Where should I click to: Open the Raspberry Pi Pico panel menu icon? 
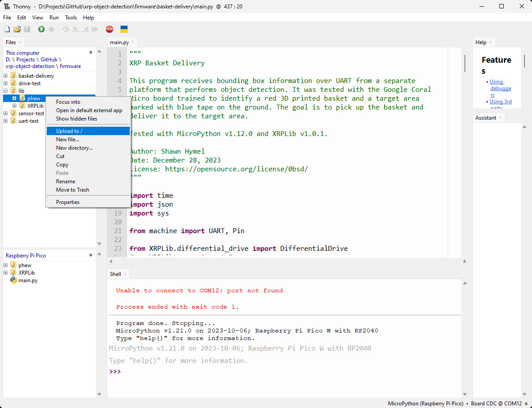click(x=91, y=255)
